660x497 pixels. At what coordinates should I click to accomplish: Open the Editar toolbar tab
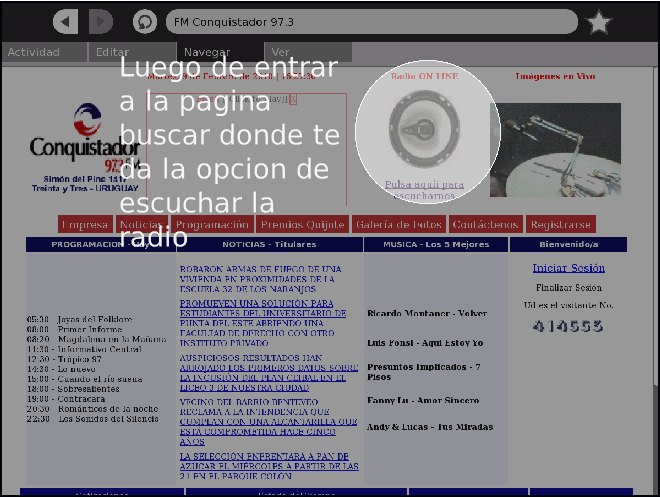click(132, 52)
